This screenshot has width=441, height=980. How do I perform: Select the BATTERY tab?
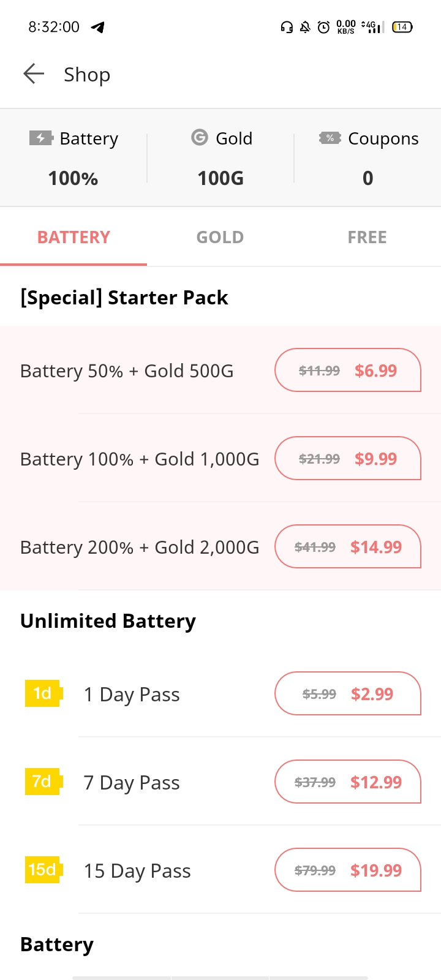click(x=73, y=237)
